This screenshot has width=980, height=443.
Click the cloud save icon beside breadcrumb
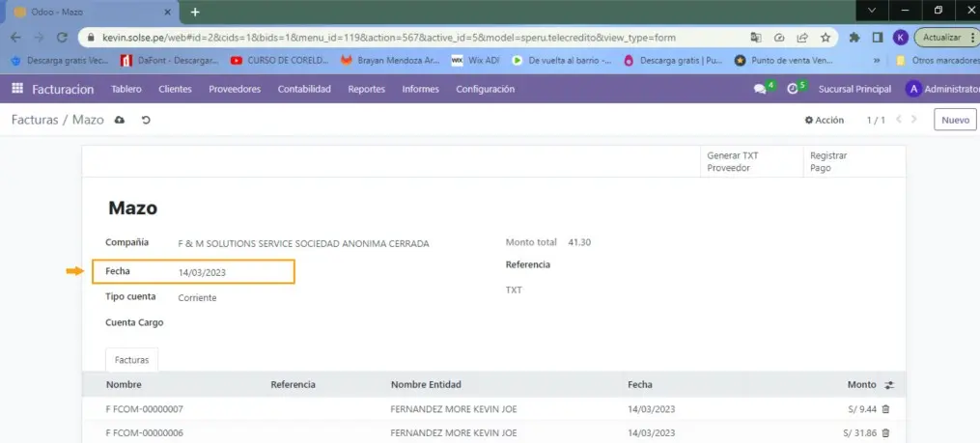[120, 120]
